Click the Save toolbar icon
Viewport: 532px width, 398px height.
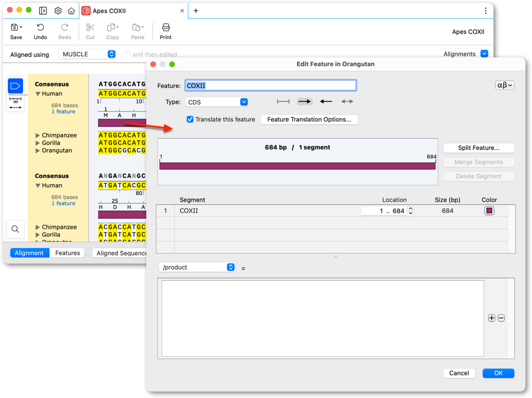[16, 31]
